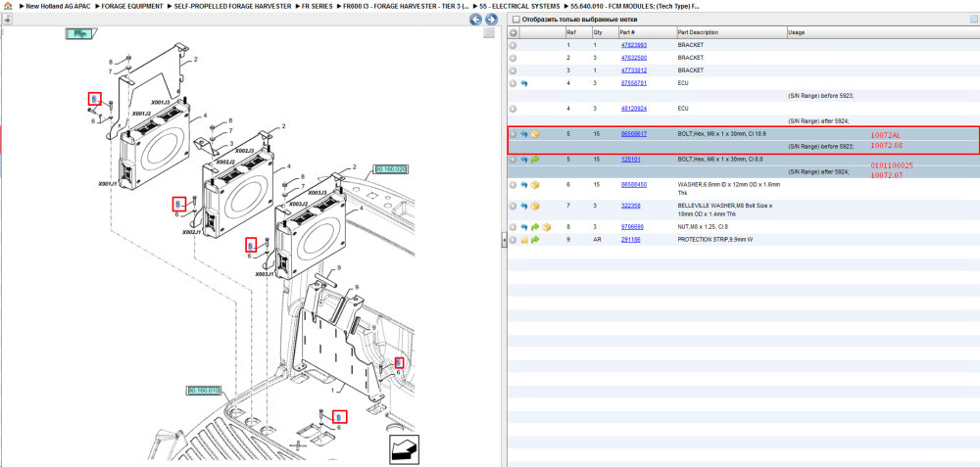Click the box icon for bolt 86508617
980x467 pixels.
pos(535,134)
